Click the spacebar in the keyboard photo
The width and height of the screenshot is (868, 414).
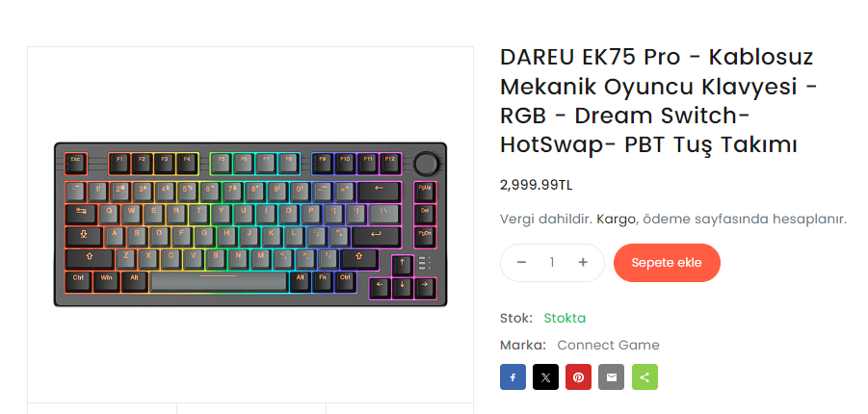point(219,281)
